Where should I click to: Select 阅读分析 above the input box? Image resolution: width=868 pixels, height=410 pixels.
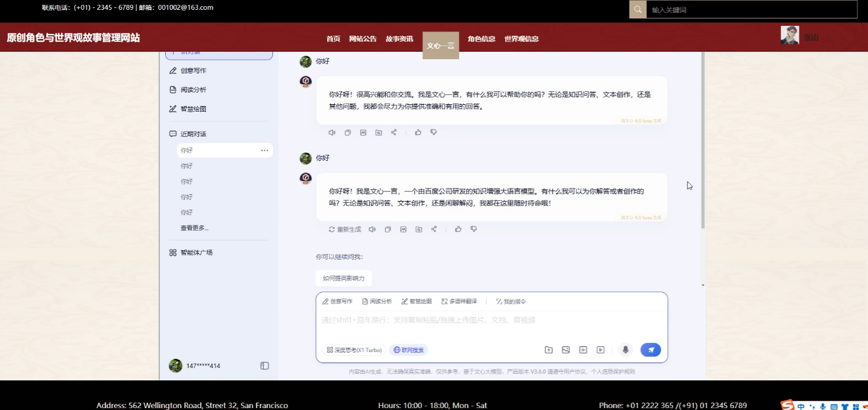pos(377,301)
